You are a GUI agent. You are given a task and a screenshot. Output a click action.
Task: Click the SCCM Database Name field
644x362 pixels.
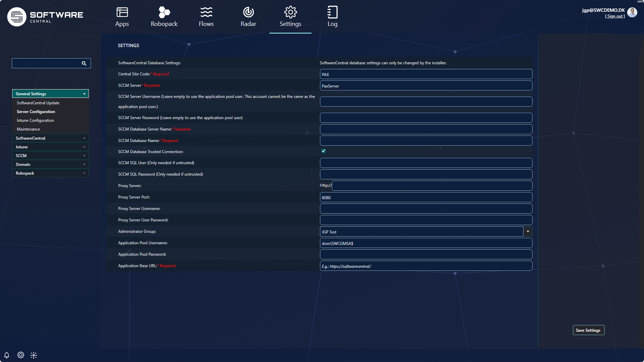[x=426, y=141]
